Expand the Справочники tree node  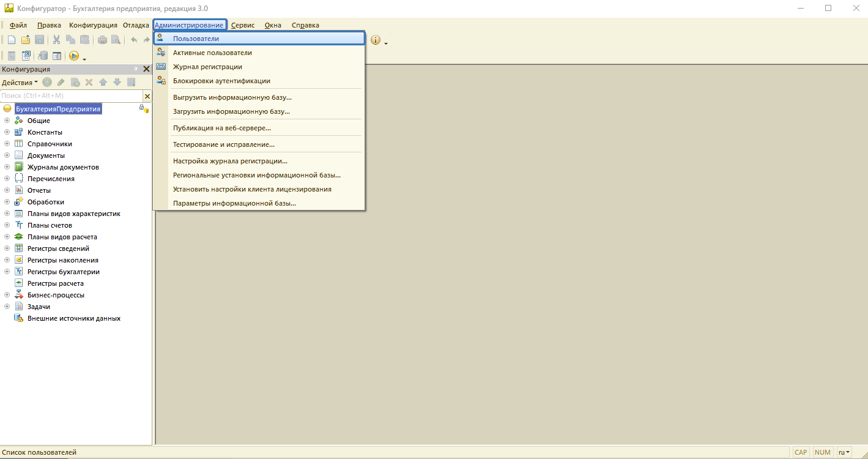coord(7,144)
